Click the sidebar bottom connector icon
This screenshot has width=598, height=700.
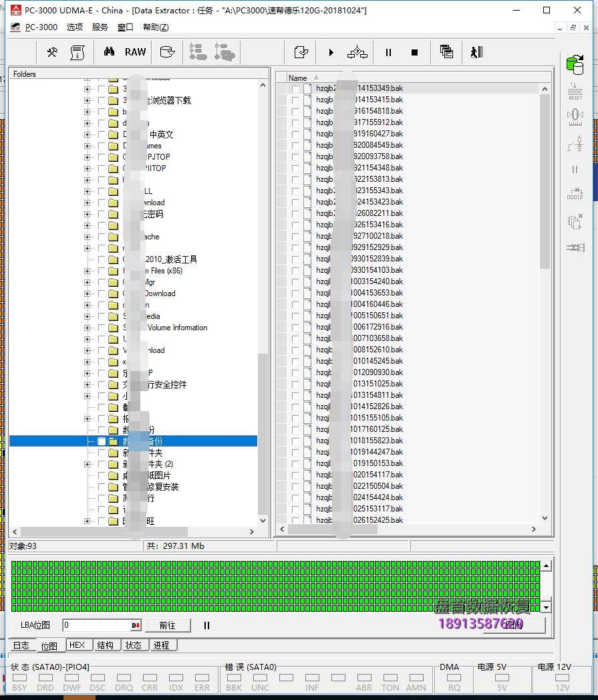coord(575,247)
